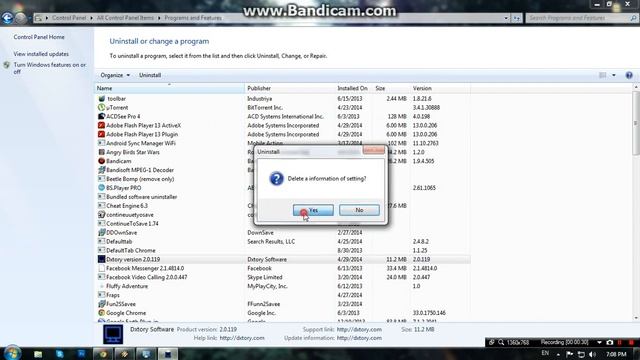Select the BS.Player PRO icon
This screenshot has width=640, height=360.
coord(101,188)
